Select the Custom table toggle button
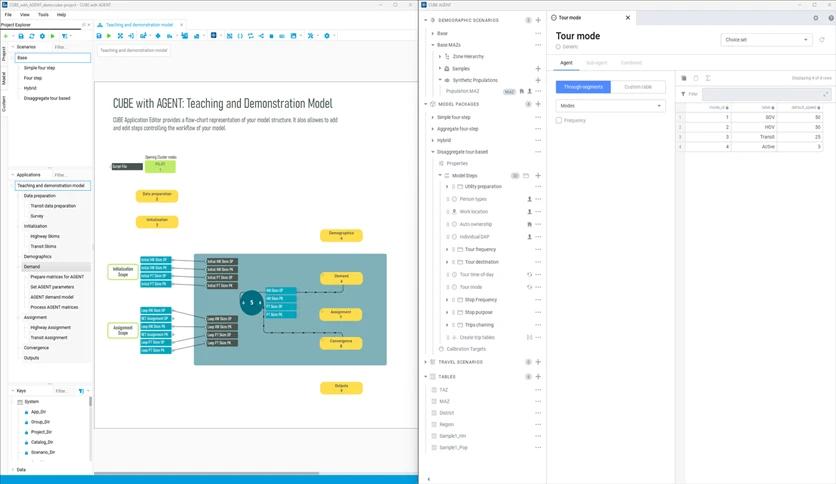This screenshot has height=484, width=836. point(638,86)
